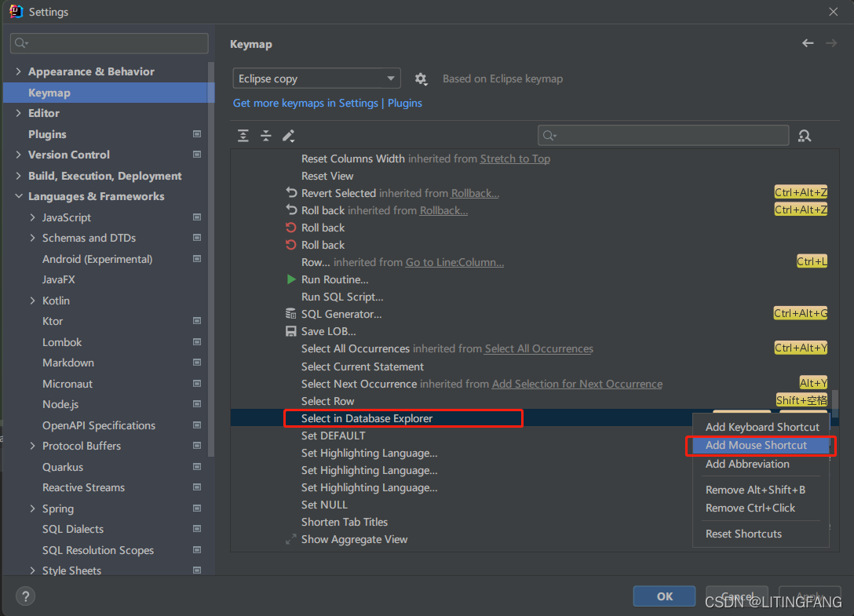Click the red undo icon on the first plain Roll back row
The image size is (854, 616).
point(291,228)
